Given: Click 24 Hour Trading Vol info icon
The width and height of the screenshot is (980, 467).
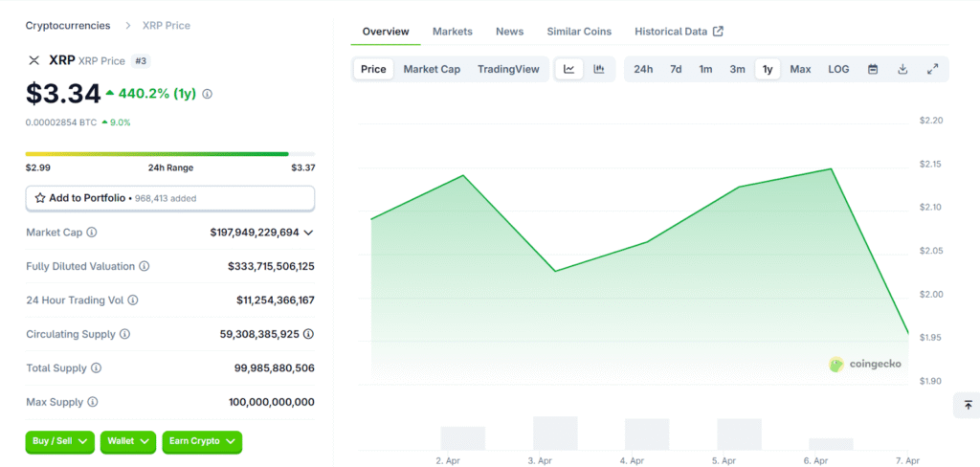Looking at the screenshot, I should point(133,300).
